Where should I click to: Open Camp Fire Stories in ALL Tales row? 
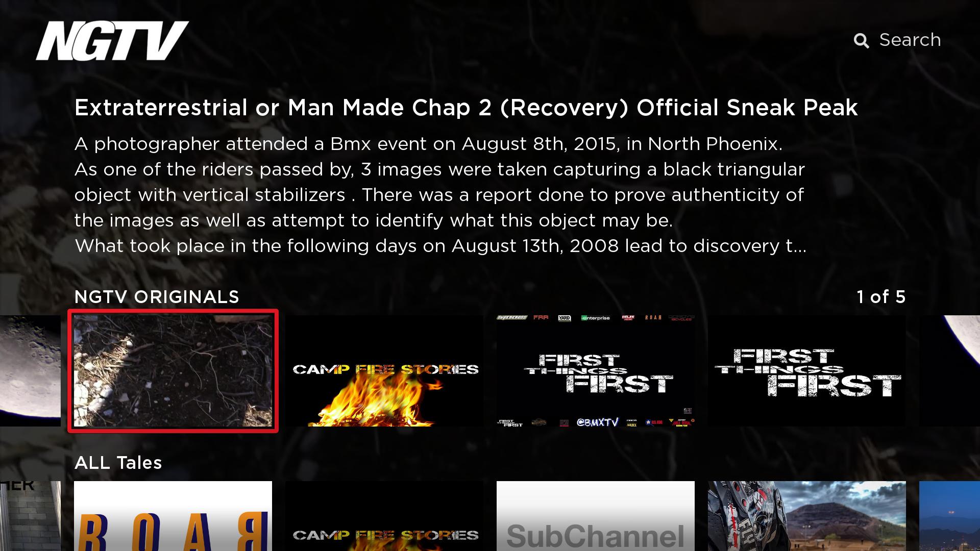tap(384, 516)
